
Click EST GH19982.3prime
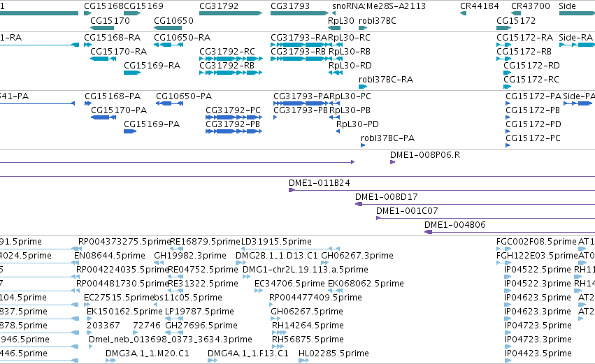(190, 256)
